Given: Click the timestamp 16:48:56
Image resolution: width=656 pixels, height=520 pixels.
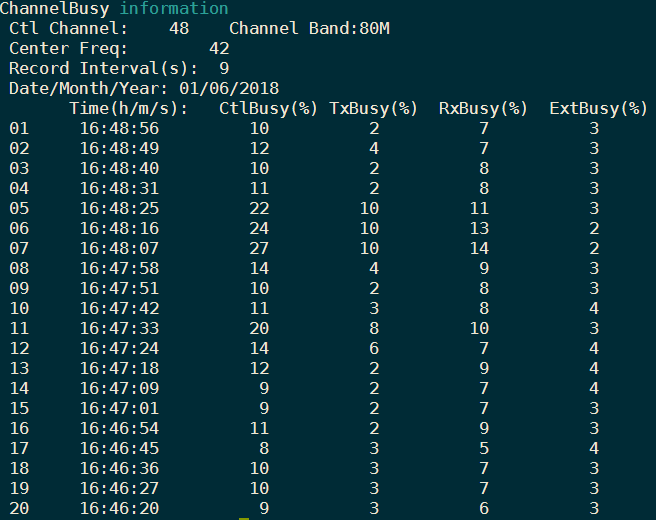Looking at the screenshot, I should (119, 128).
